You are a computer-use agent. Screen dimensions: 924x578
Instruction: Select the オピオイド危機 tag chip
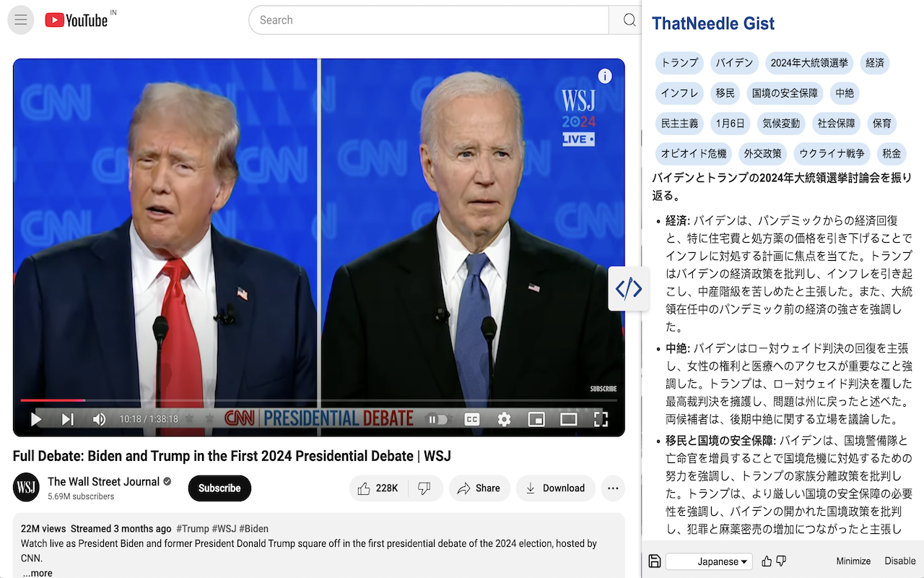click(x=694, y=154)
